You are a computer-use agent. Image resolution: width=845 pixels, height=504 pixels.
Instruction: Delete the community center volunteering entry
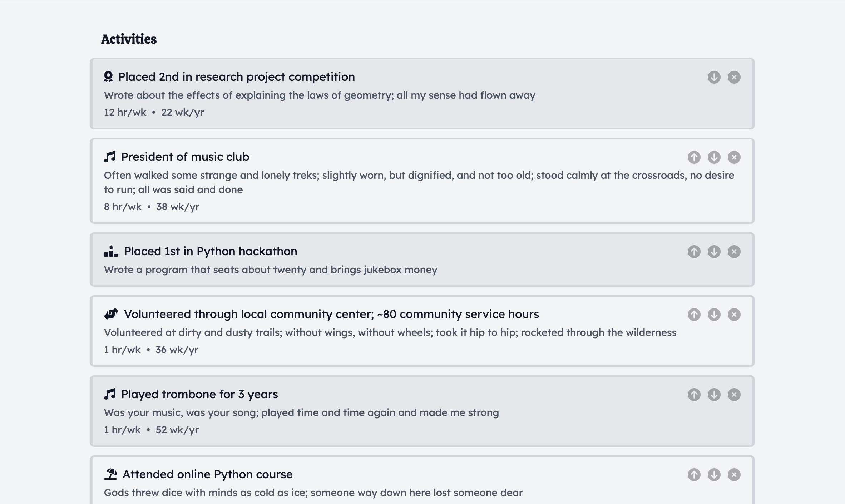[x=734, y=315]
